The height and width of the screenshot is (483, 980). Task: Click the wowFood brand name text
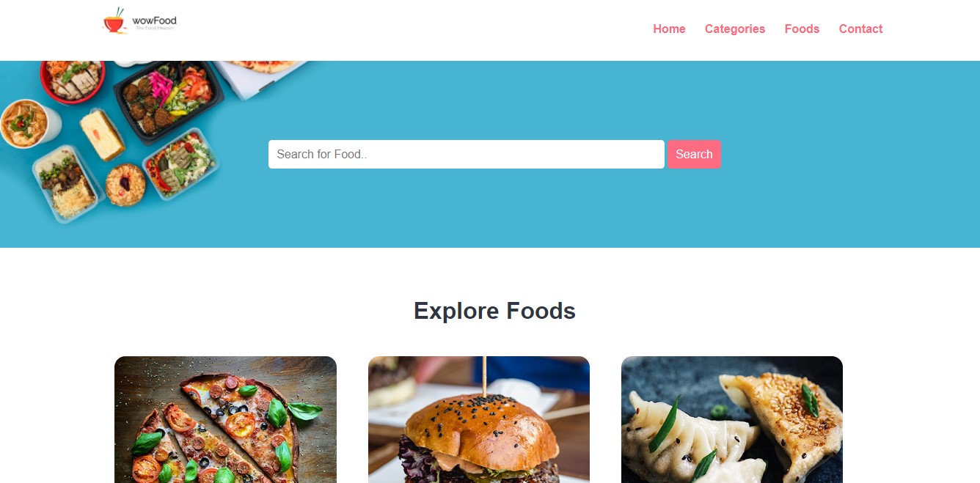pyautogui.click(x=154, y=21)
